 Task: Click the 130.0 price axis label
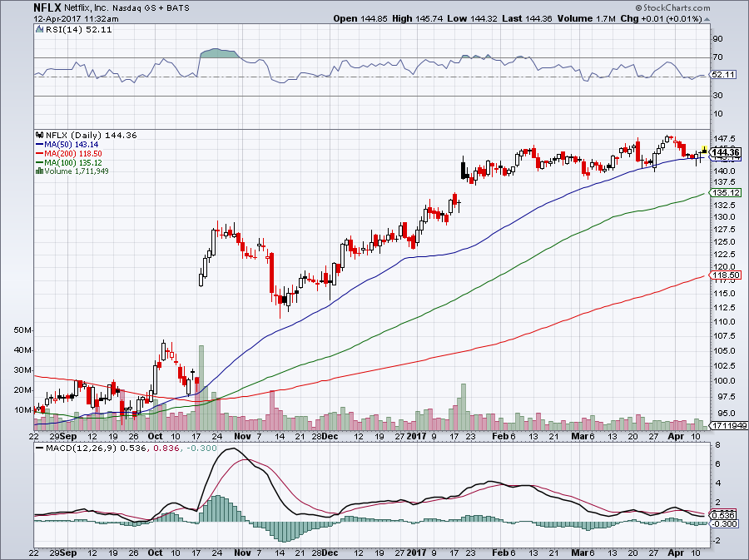724,216
